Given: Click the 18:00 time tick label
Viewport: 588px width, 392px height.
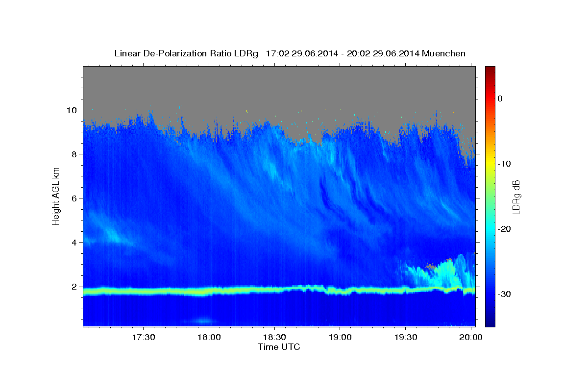Looking at the screenshot, I should tap(208, 338).
